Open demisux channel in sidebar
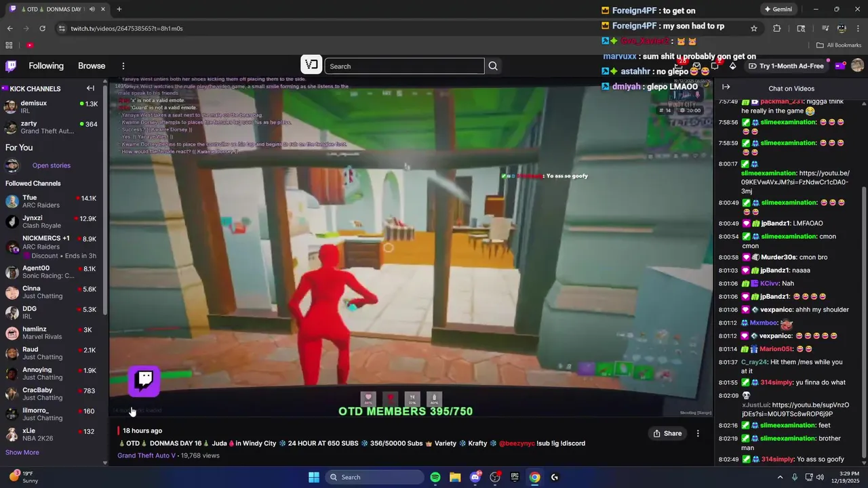 coord(52,107)
